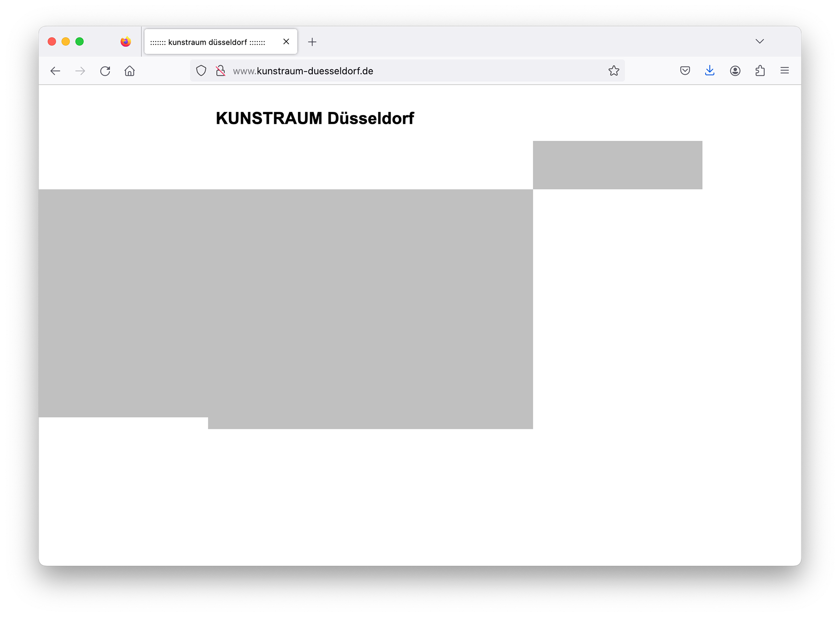Reload the current page
840x617 pixels.
(105, 71)
